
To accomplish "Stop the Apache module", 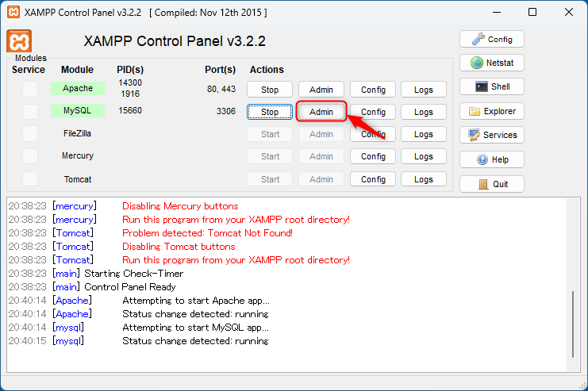I will 270,90.
